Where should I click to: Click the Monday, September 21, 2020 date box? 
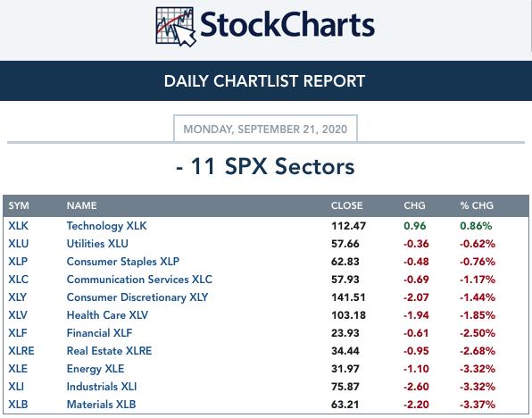coord(265,129)
